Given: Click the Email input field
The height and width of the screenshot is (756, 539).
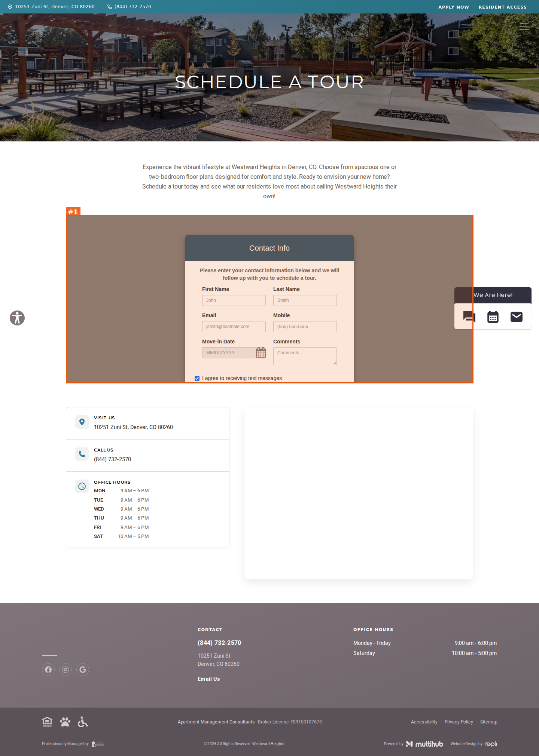Looking at the screenshot, I should 234,327.
